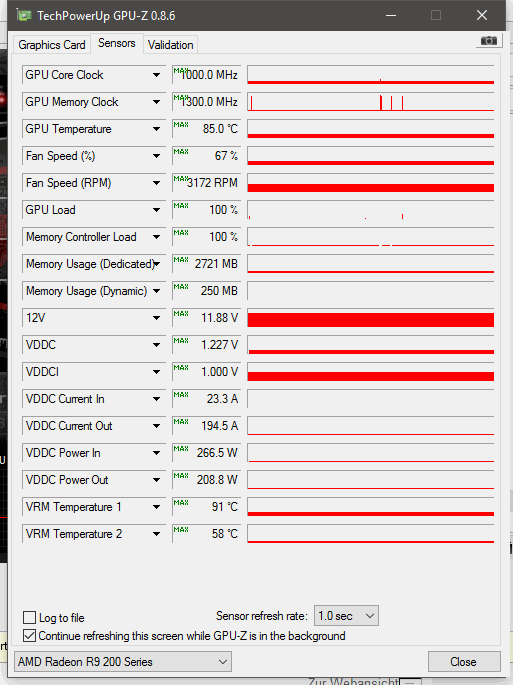Expand Fan Speed (%) sensor dropdown arrow

click(156, 156)
